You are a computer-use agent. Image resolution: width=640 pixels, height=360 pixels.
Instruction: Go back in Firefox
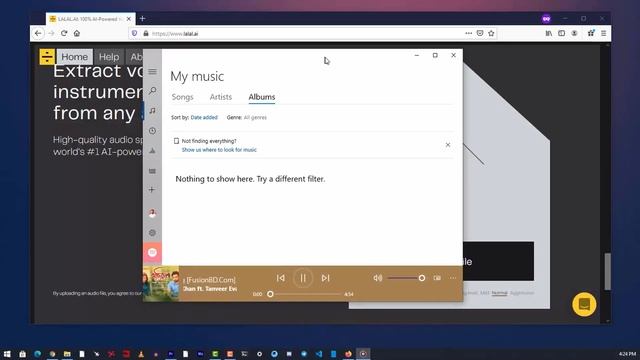[38, 33]
